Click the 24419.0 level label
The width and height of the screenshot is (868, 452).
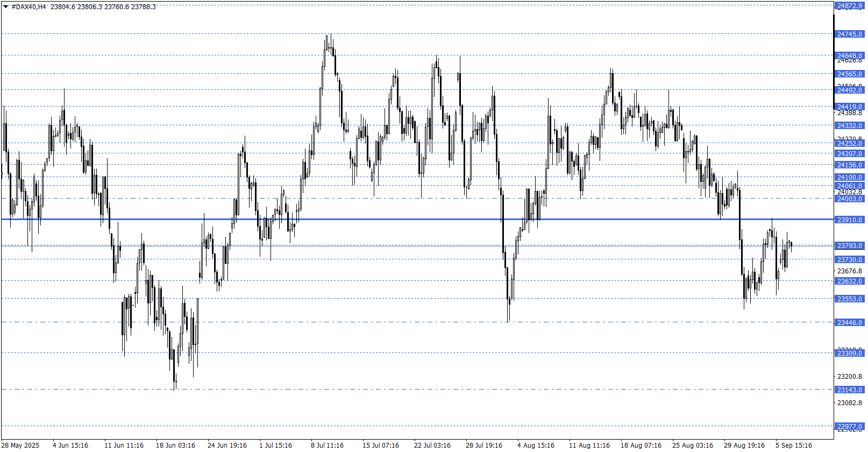pyautogui.click(x=849, y=107)
